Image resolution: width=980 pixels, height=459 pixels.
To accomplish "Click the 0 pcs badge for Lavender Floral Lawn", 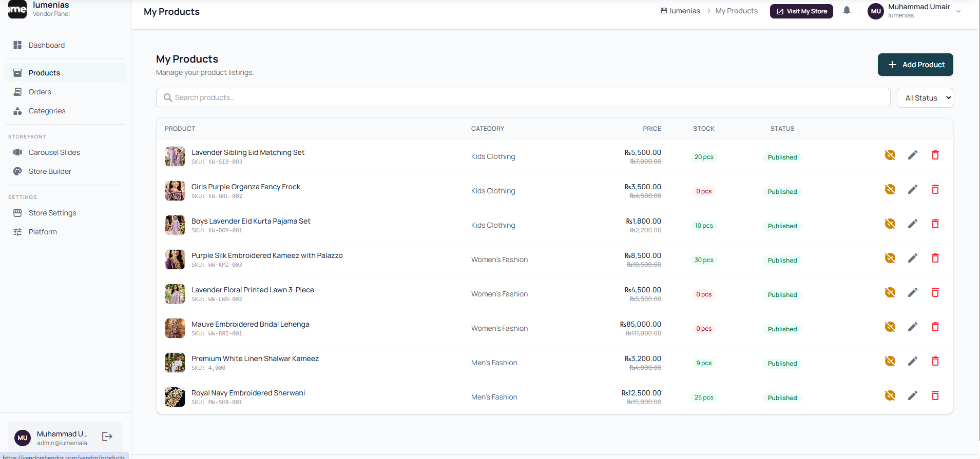I will click(x=704, y=294).
